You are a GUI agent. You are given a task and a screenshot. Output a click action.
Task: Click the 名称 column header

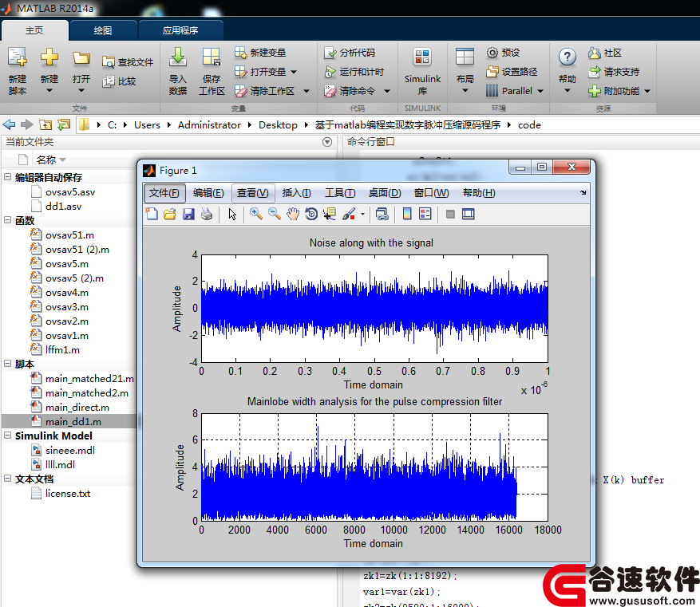coord(46,160)
